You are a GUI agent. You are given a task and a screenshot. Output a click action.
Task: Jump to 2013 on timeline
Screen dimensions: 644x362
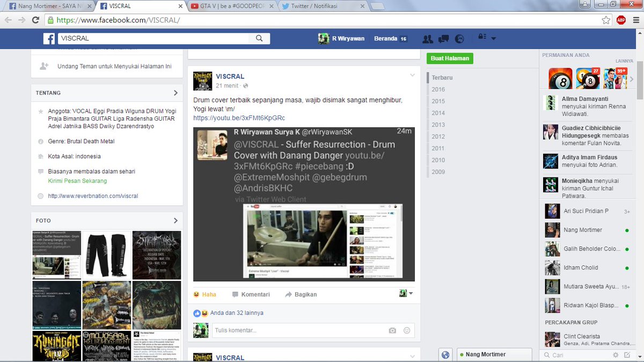438,125
